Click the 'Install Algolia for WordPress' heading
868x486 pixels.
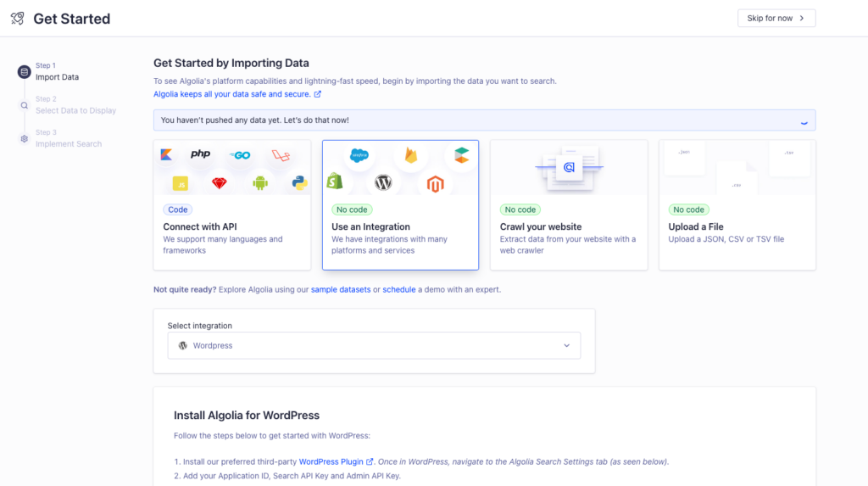(x=247, y=415)
